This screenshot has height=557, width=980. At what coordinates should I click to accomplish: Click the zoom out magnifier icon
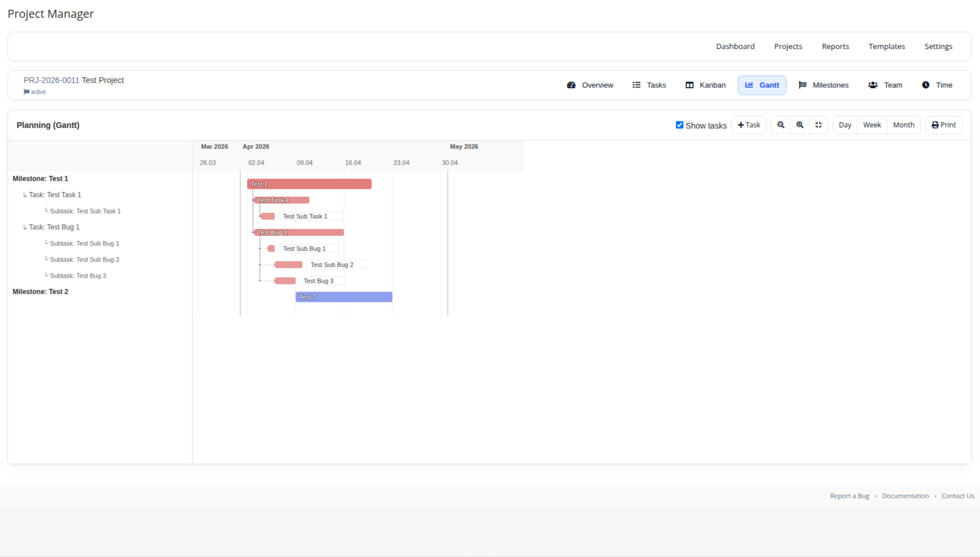(780, 125)
